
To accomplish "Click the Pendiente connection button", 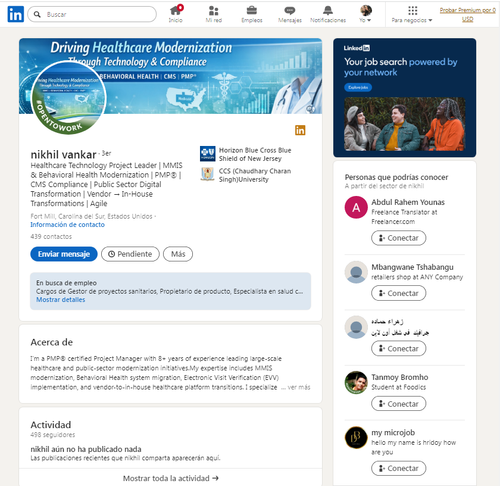I will pyautogui.click(x=130, y=254).
